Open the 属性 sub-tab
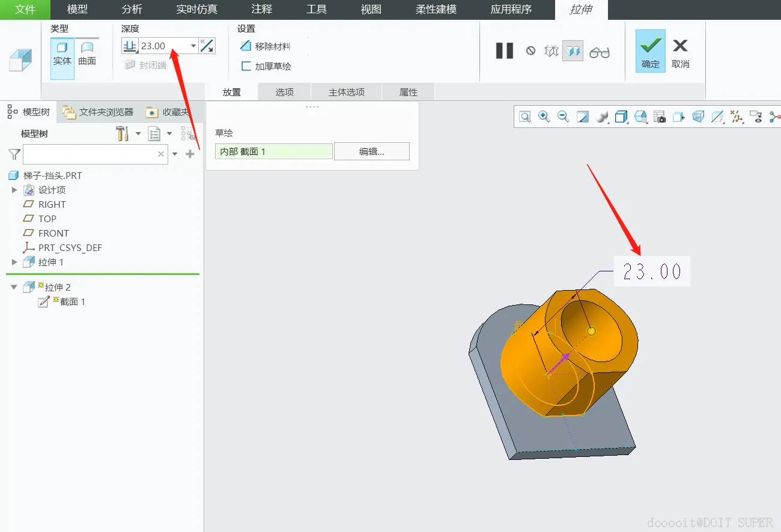781x532 pixels. tap(409, 92)
